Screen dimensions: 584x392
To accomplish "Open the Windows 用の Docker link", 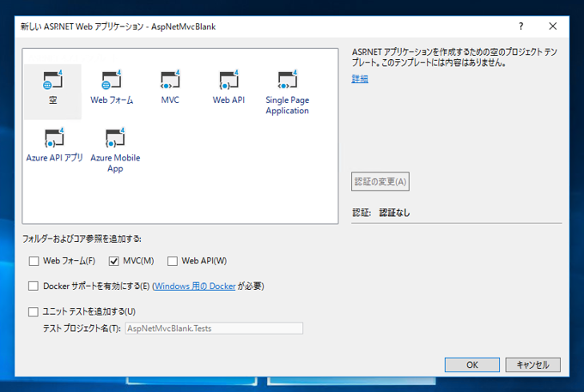I will 195,286.
